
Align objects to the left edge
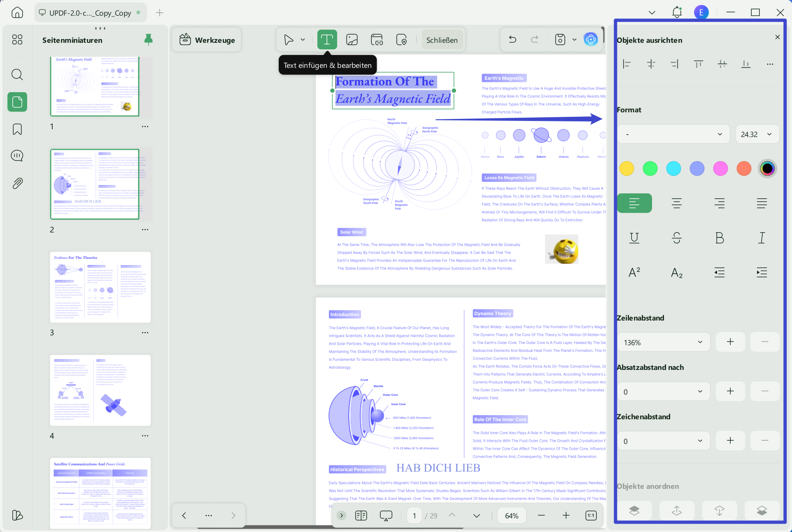coord(627,64)
